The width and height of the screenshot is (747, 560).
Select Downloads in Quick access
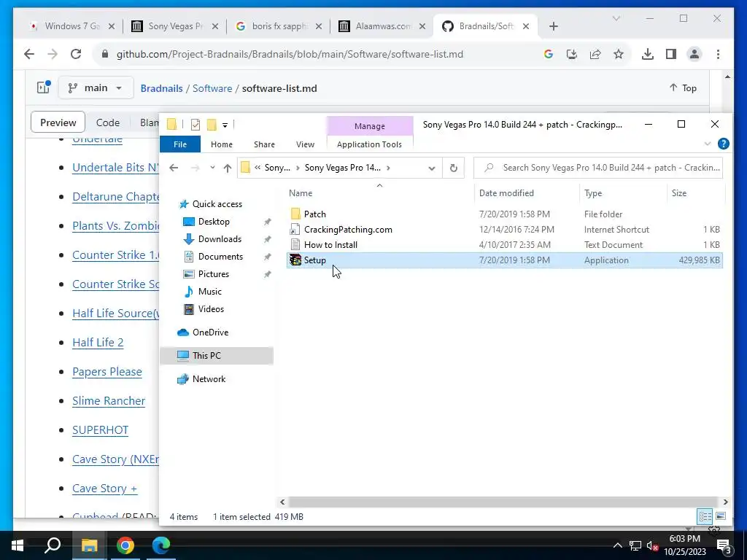pyautogui.click(x=220, y=239)
